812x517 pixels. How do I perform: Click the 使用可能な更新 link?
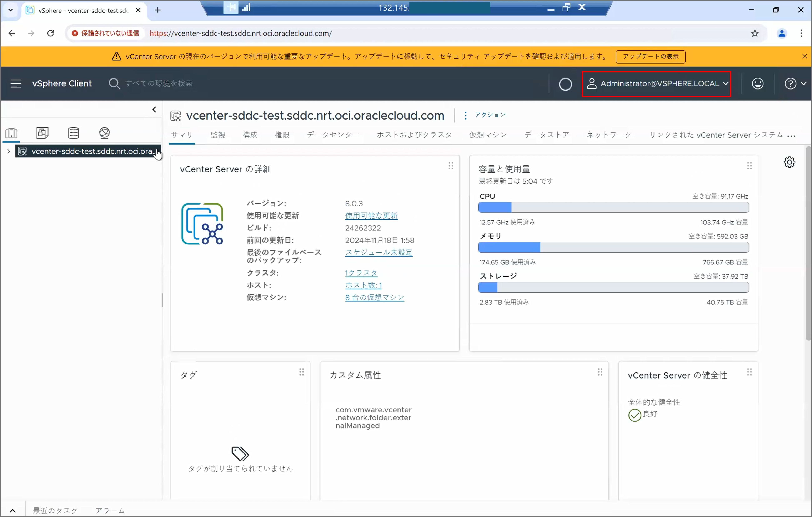coord(371,216)
